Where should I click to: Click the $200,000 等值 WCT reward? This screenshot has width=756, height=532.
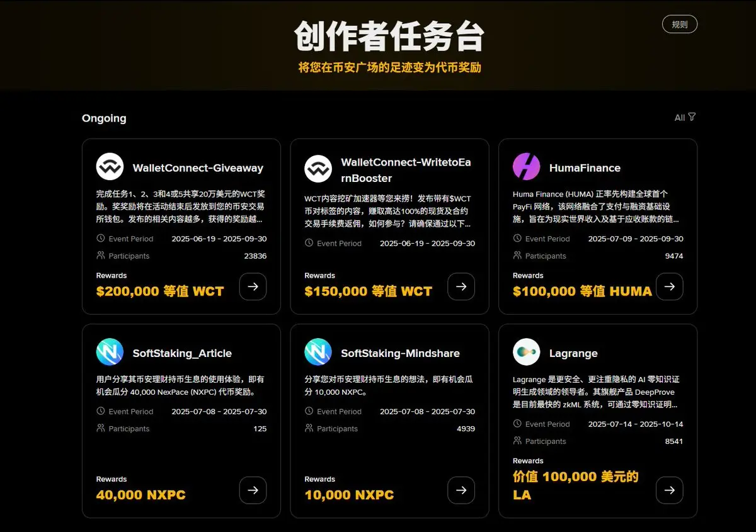(x=160, y=291)
